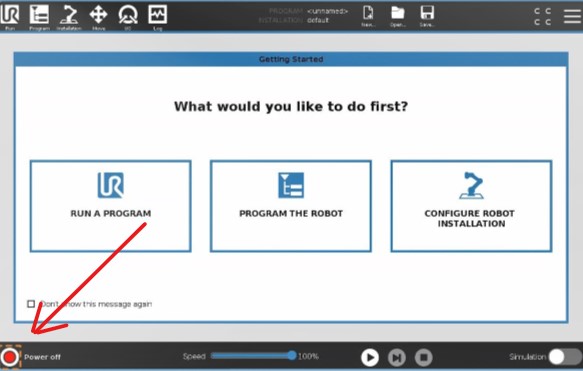This screenshot has height=371, width=583.
Task: Save program with floppy disk icon
Action: [x=427, y=17]
